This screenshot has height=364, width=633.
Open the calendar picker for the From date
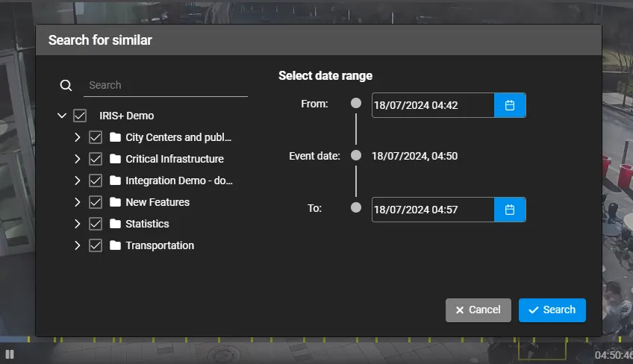pos(510,105)
